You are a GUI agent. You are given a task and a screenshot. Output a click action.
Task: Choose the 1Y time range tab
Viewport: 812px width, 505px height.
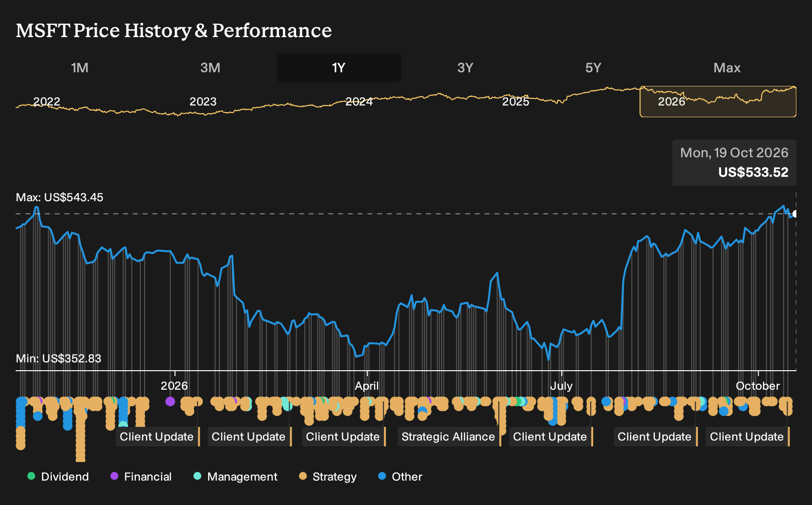point(339,67)
